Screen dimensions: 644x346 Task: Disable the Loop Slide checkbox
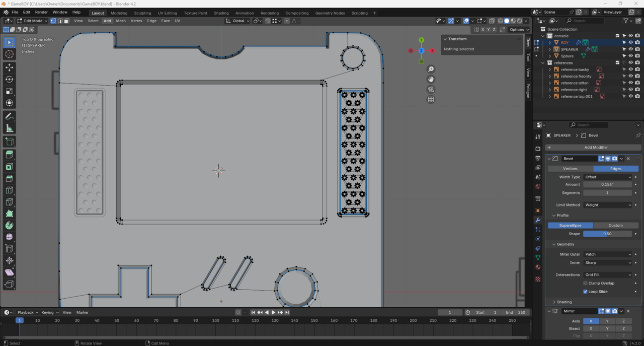(585, 292)
